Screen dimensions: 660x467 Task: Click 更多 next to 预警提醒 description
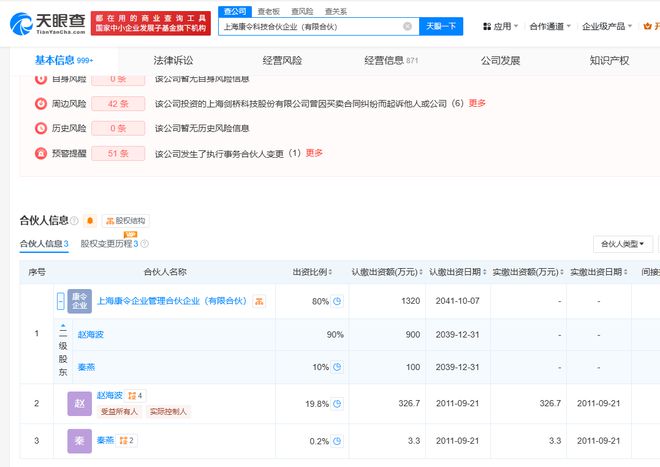coord(314,153)
